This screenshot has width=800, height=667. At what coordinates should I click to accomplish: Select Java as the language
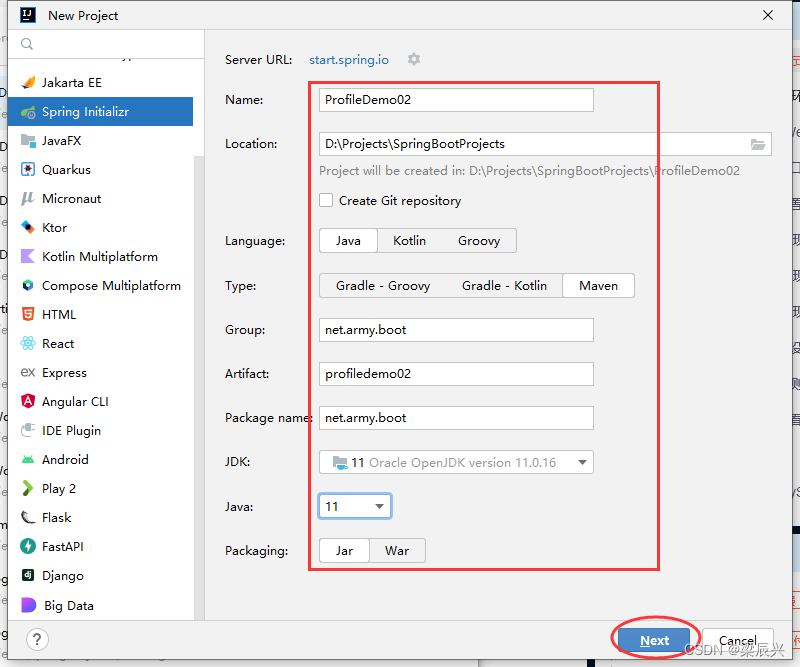pos(348,240)
